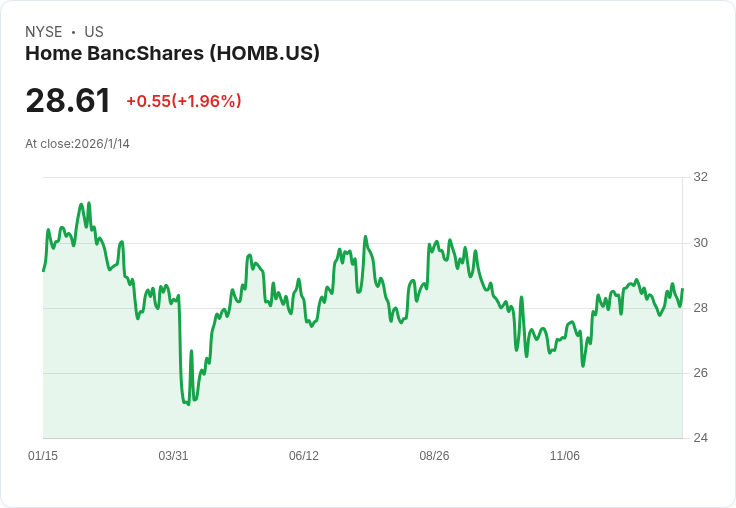Click the 11/06 date on x-axis
The height and width of the screenshot is (508, 736).
tap(565, 456)
